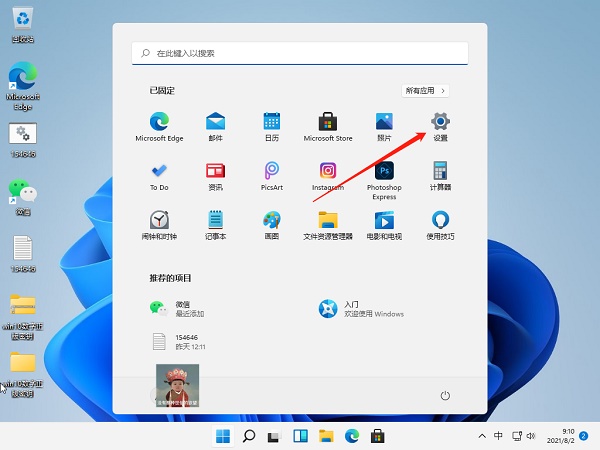Open Microsoft Store from the taskbar
Image resolution: width=600 pixels, height=450 pixels.
pyautogui.click(x=377, y=436)
